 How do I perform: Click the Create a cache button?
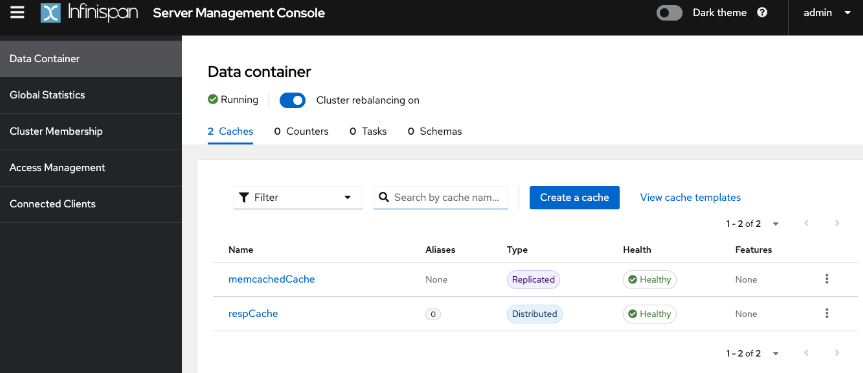(x=575, y=198)
